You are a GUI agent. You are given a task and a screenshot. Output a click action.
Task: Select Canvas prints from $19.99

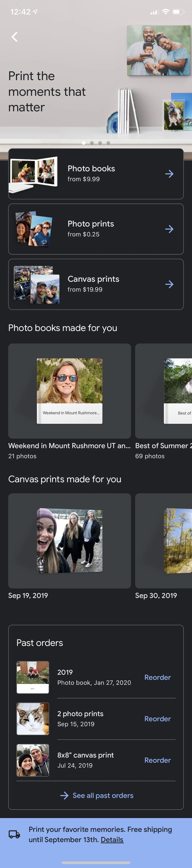tap(96, 284)
